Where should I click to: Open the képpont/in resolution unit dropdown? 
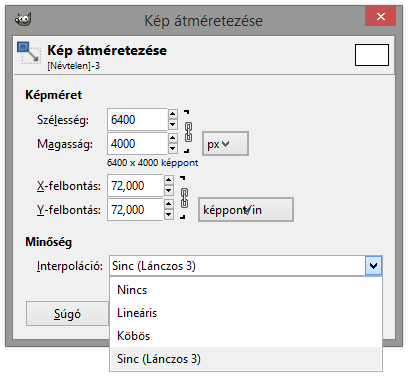coord(246,210)
